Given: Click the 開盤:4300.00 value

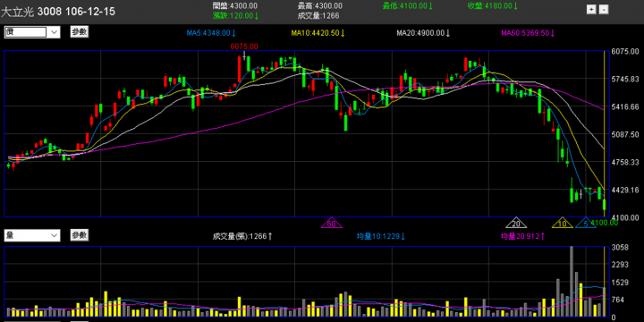Looking at the screenshot, I should [x=235, y=5].
